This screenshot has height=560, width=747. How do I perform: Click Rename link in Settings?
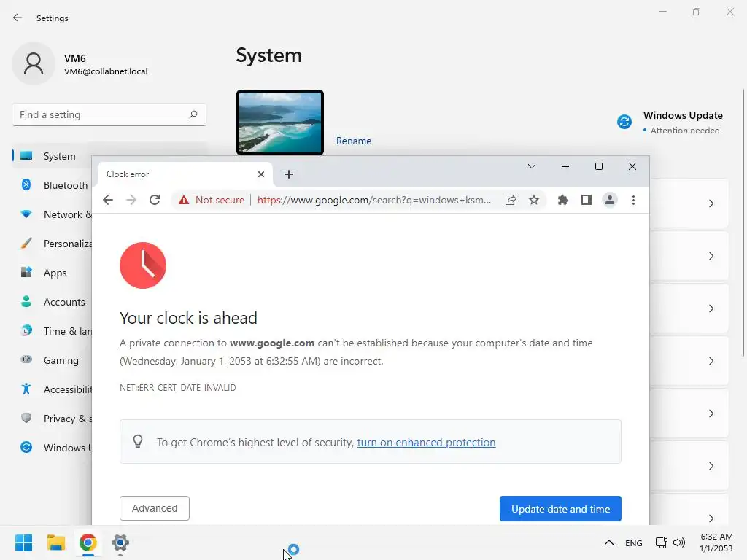tap(354, 141)
